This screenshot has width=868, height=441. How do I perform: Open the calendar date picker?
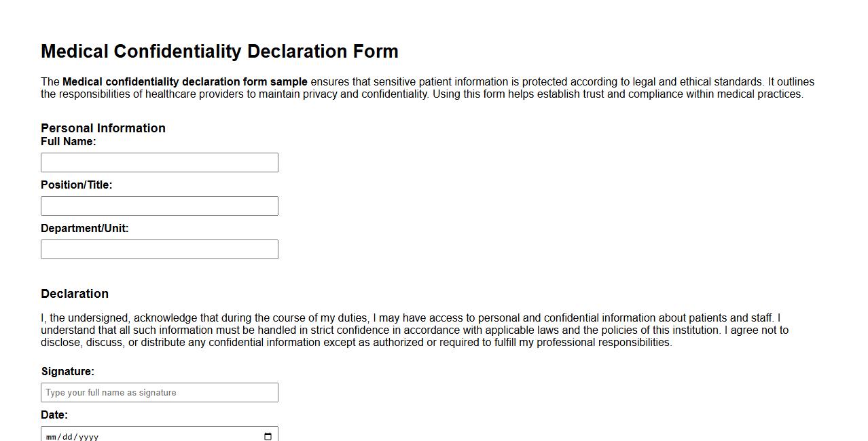click(x=267, y=436)
